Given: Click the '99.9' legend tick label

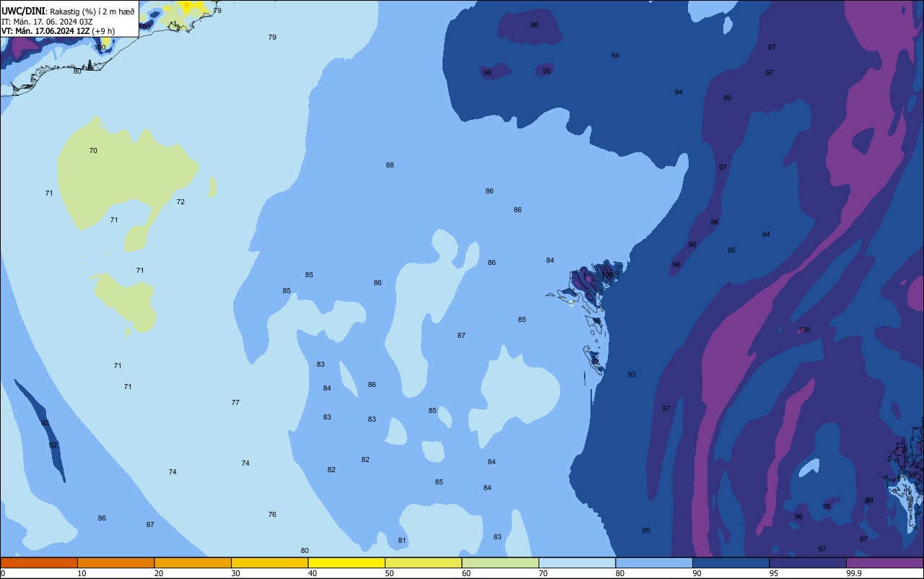Looking at the screenshot, I should pyautogui.click(x=854, y=573).
